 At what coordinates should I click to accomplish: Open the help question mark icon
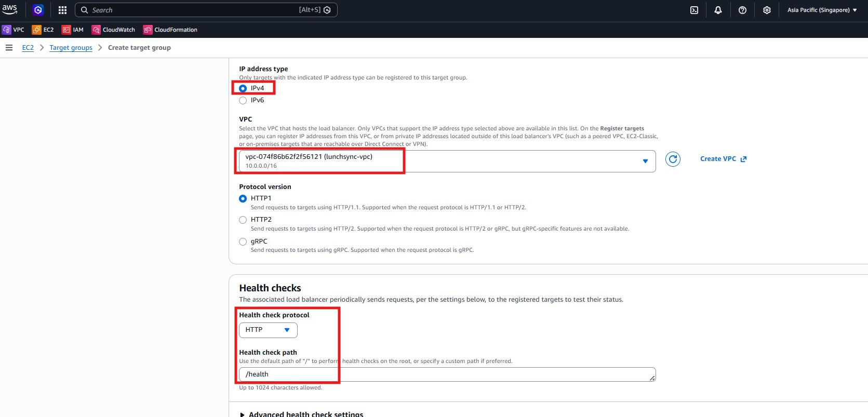[742, 10]
